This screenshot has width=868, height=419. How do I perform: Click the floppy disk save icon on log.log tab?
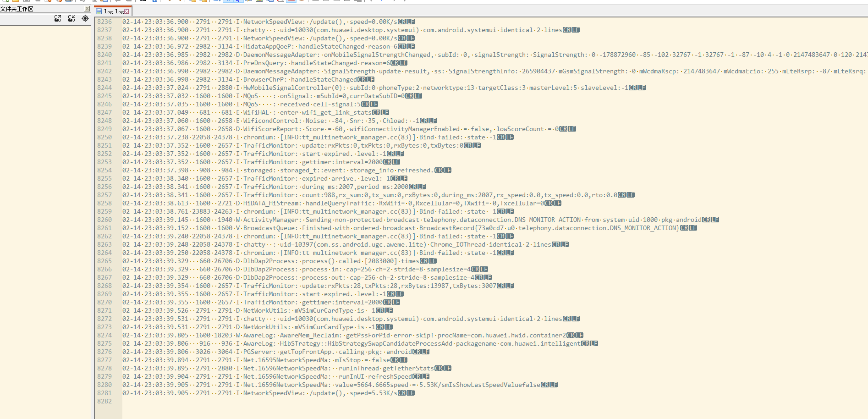(99, 11)
